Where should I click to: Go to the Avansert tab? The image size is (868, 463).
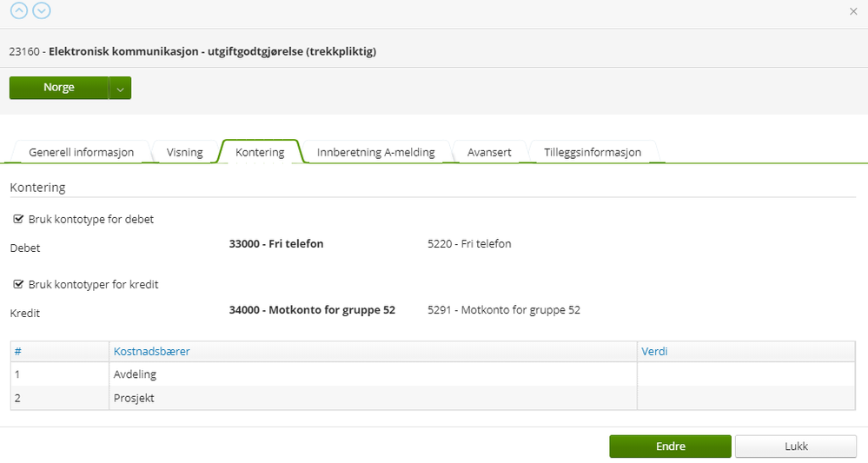[489, 152]
